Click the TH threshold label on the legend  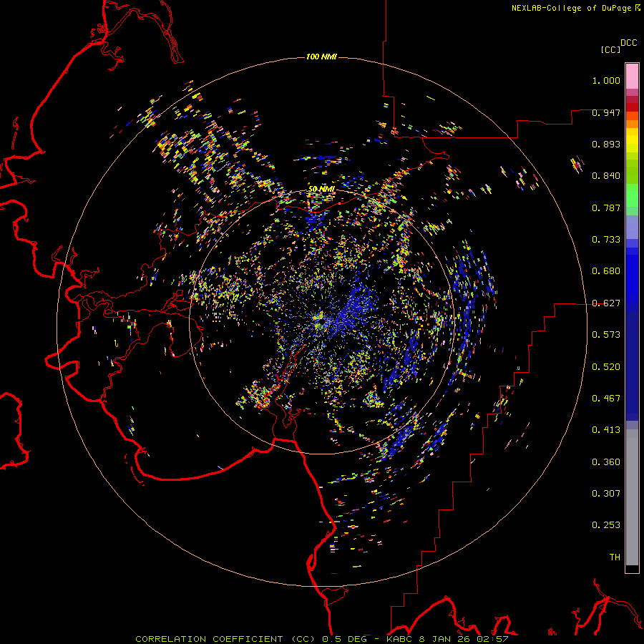[615, 557]
